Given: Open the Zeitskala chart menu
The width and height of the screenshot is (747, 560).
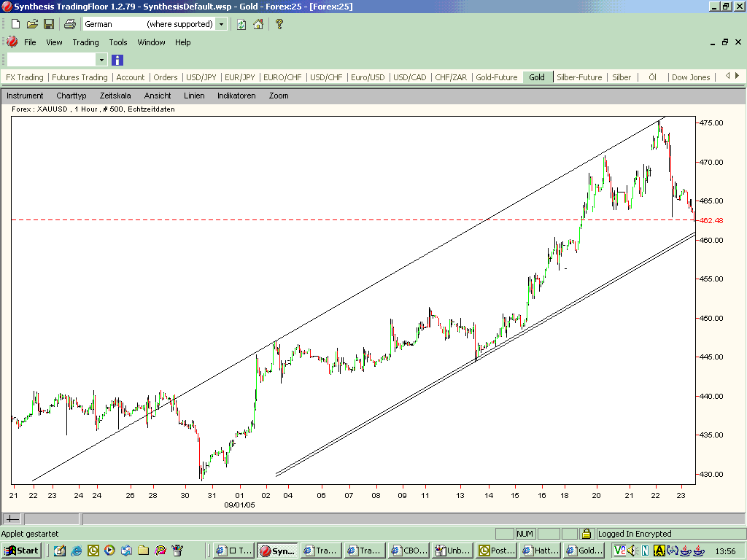Looking at the screenshot, I should (x=115, y=96).
